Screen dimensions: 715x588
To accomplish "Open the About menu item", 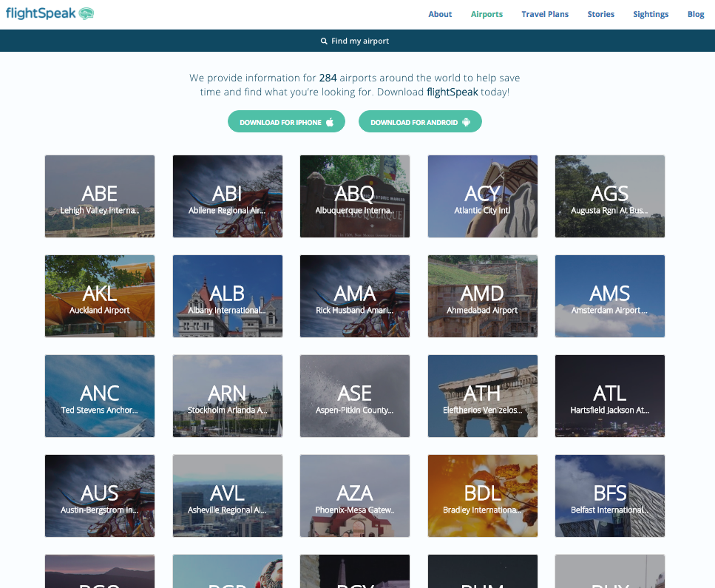I will 440,14.
